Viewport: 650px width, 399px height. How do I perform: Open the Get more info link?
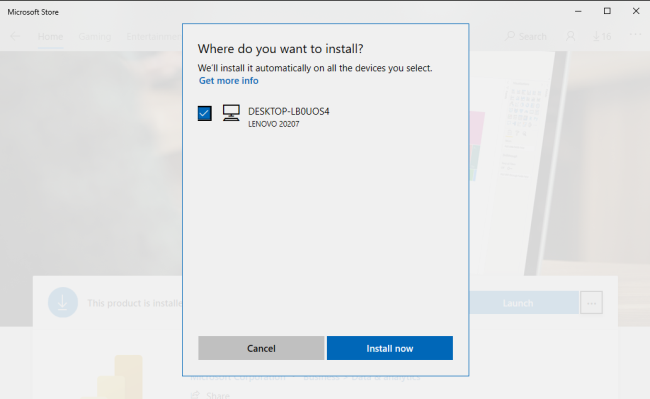(x=228, y=80)
